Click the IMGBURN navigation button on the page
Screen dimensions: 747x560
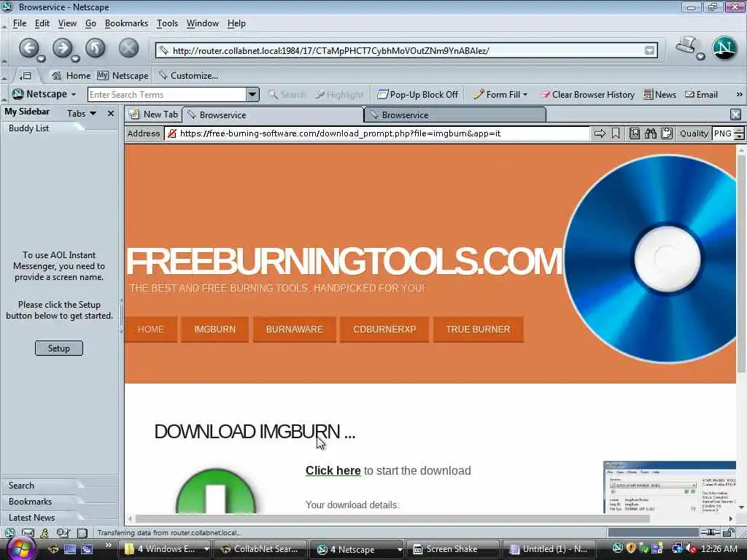point(215,330)
